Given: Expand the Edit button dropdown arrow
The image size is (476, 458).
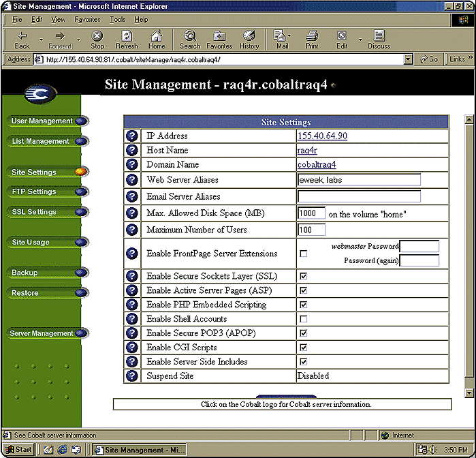Looking at the screenshot, I should coord(360,40).
